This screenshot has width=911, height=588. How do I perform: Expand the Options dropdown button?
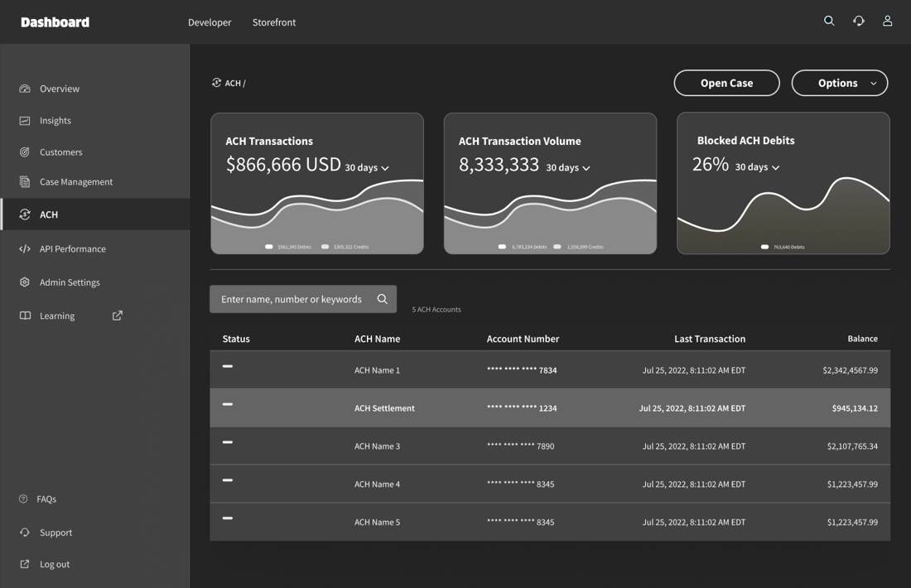[x=840, y=83]
